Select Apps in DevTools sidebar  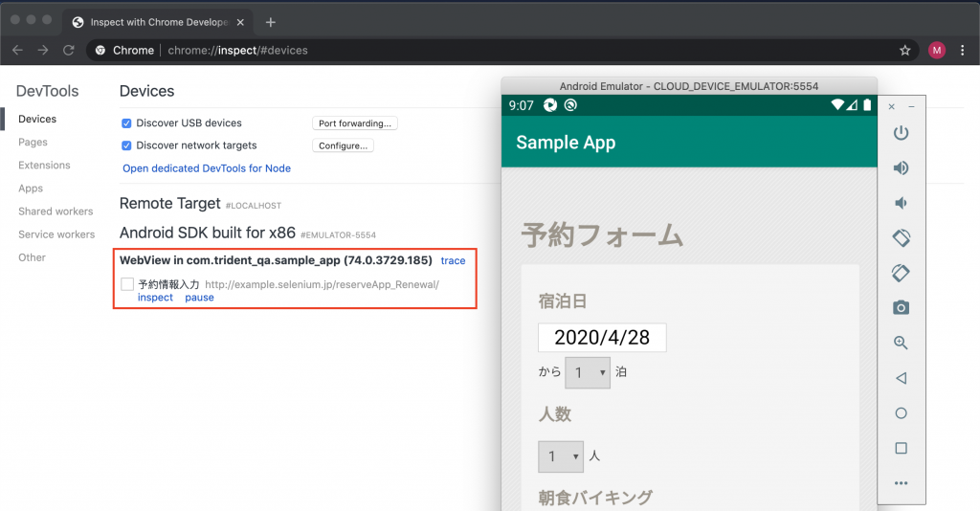click(x=31, y=188)
